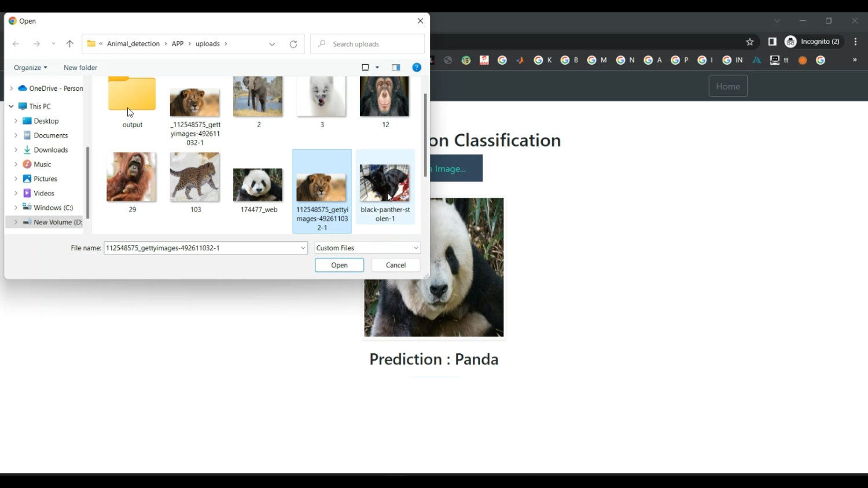Go back in the Open dialog
The image size is (868, 488).
click(x=16, y=44)
